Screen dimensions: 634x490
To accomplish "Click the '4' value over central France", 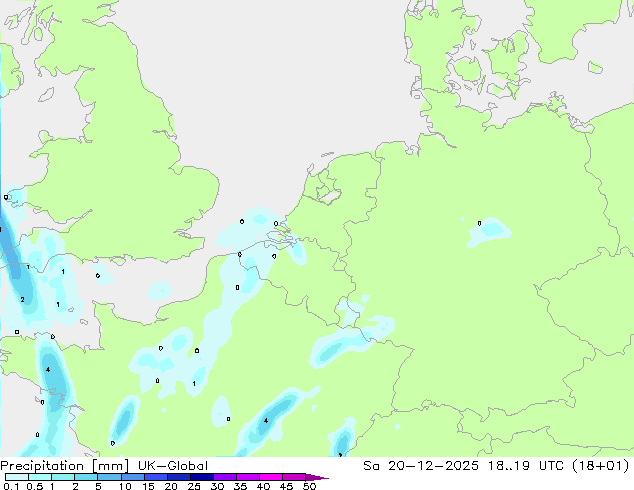I will point(266,420).
